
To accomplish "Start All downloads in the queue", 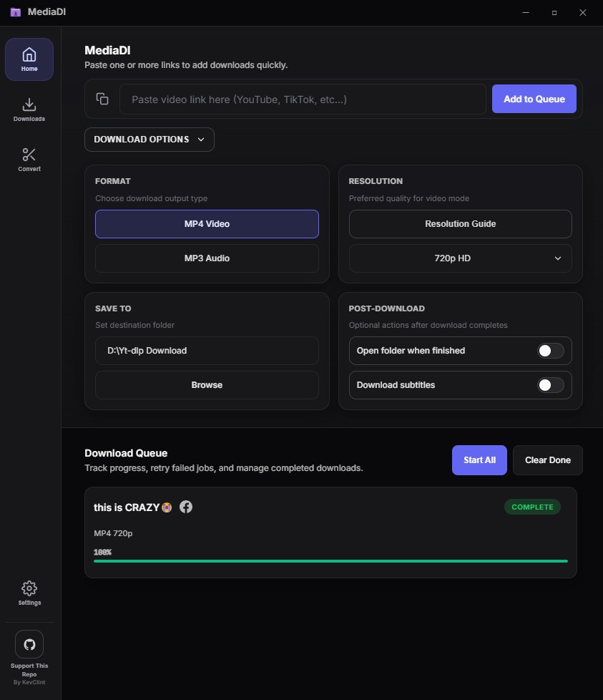I will (x=479, y=460).
